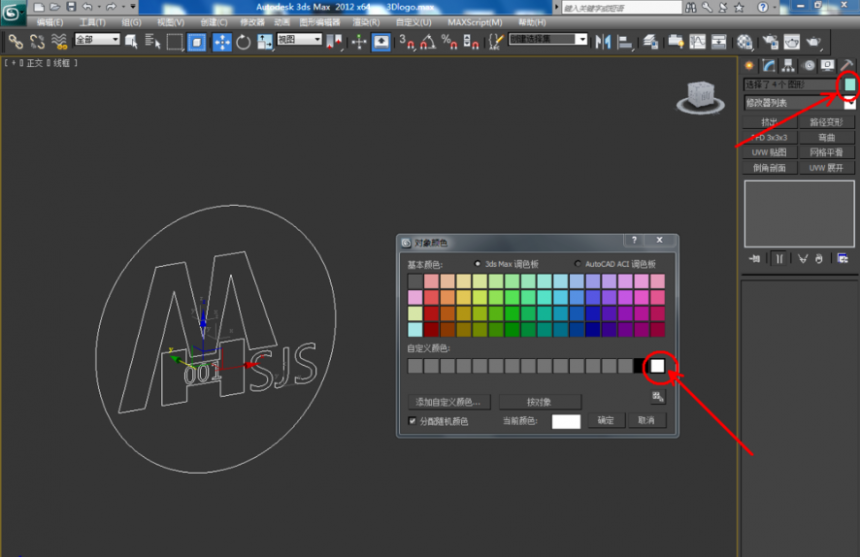Click the 当前颜色 current color swatch

pyautogui.click(x=566, y=421)
